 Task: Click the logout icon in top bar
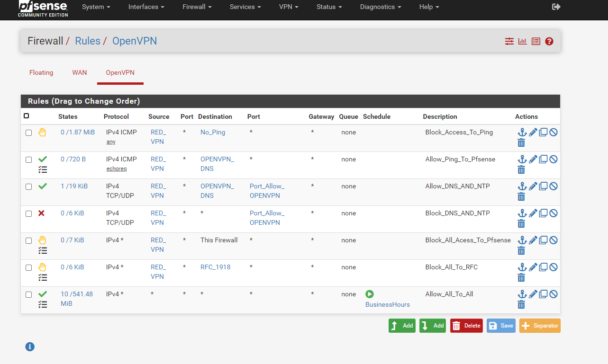point(556,7)
